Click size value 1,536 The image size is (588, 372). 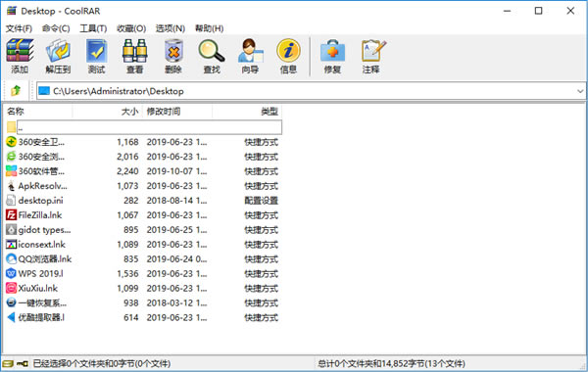(127, 273)
